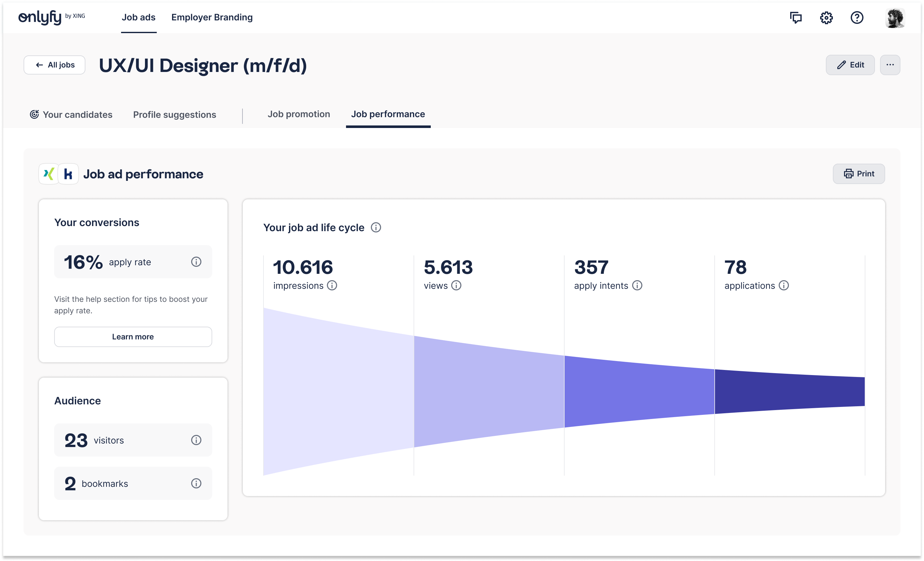The width and height of the screenshot is (924, 561).
Task: Click the help question mark icon
Action: [x=857, y=18]
